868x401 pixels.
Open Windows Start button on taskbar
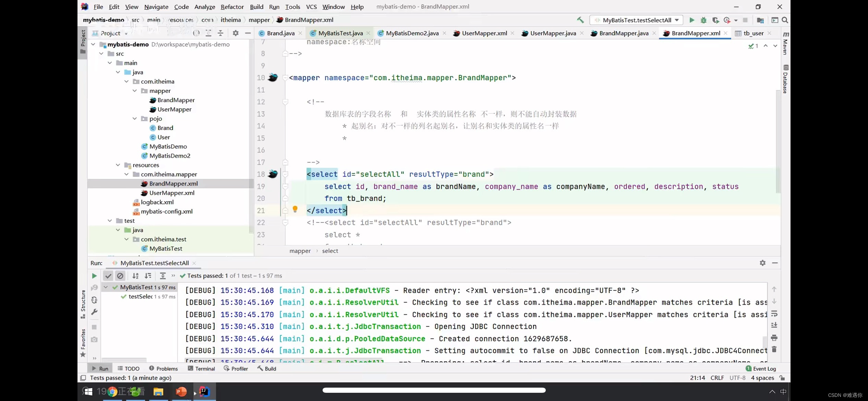tap(88, 391)
